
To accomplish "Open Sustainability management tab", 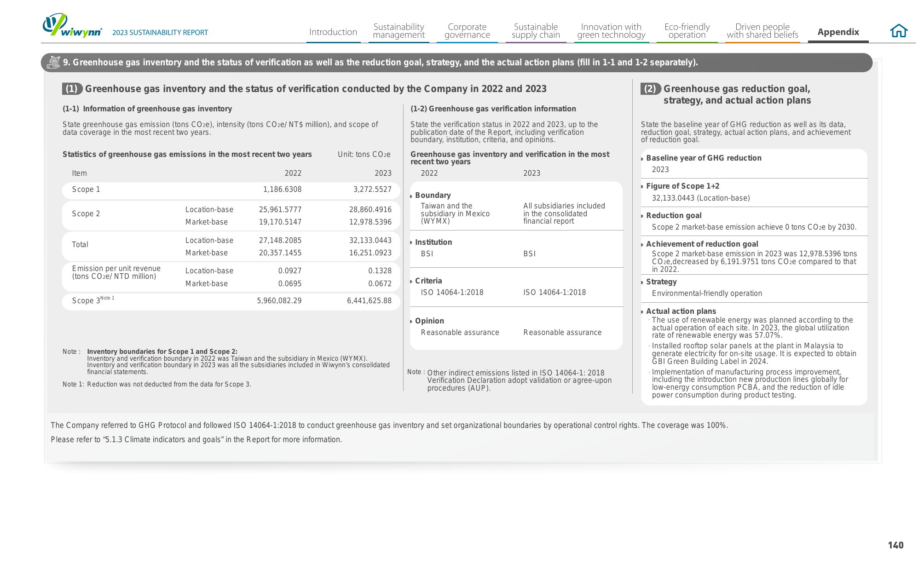I will (398, 31).
